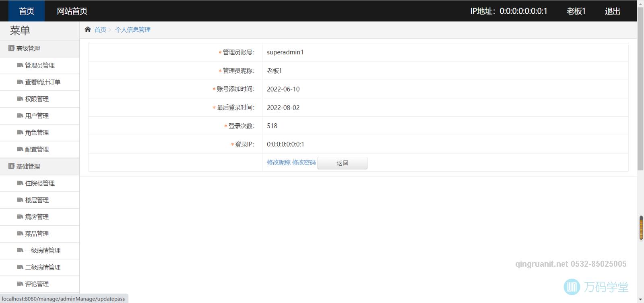
Task: Open 病房管理 menu item
Action: (39, 217)
